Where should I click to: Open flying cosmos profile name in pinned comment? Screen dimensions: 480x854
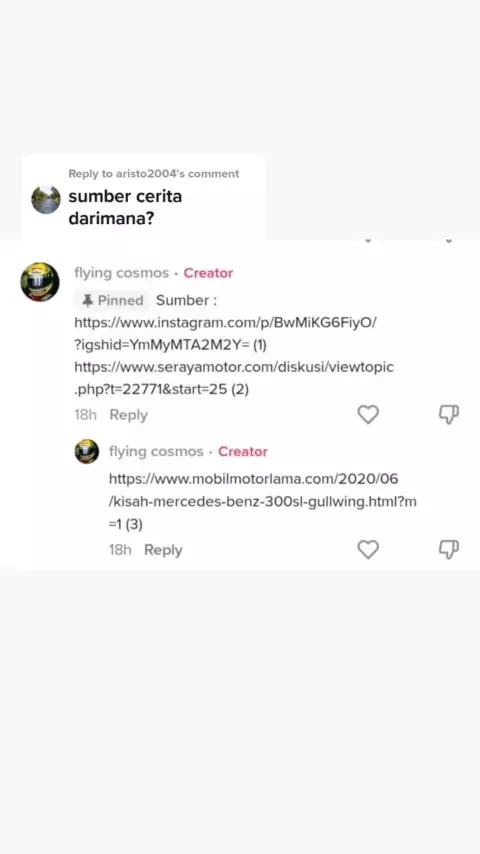[x=121, y=273]
